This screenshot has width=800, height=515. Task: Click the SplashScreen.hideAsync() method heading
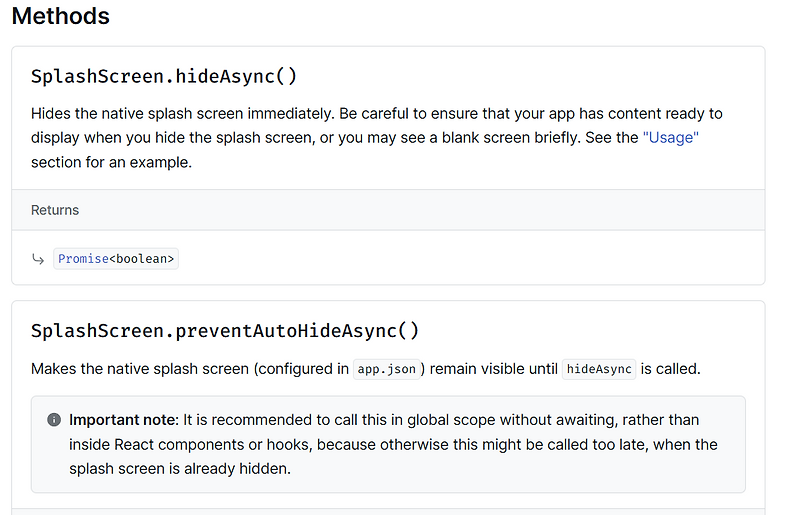pyautogui.click(x=164, y=77)
